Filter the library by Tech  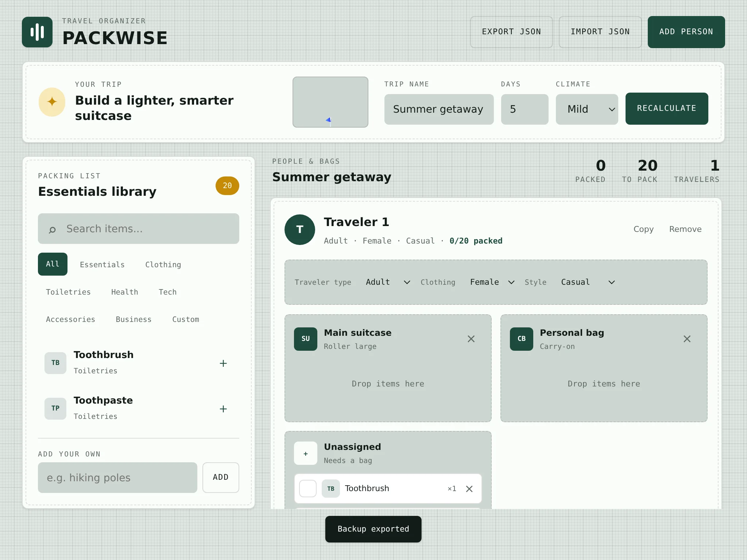point(167,292)
